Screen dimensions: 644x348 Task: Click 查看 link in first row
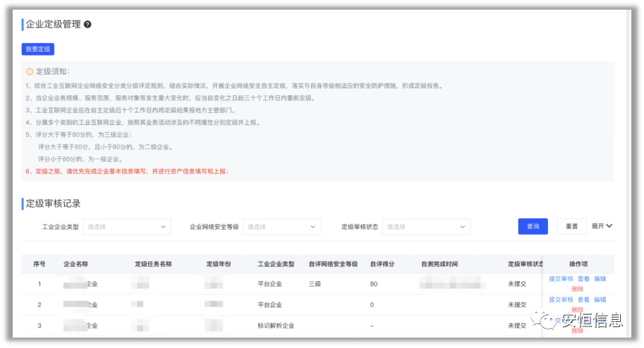(x=584, y=279)
